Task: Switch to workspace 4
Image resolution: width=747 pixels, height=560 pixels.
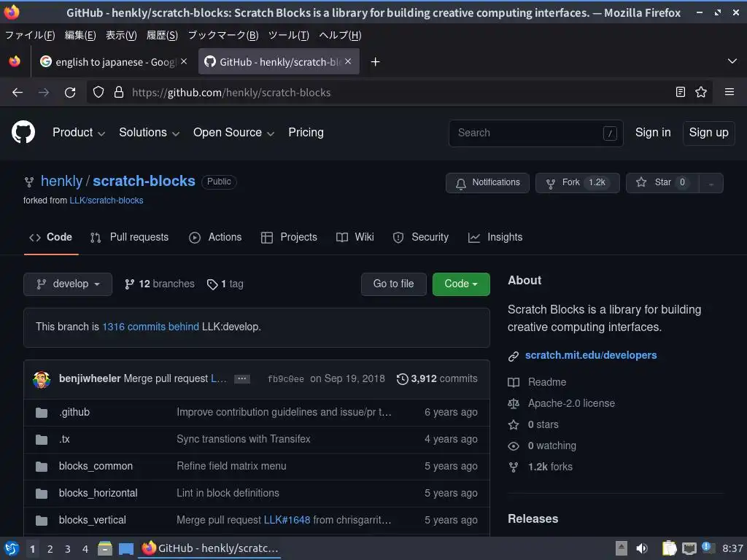Action: [x=85, y=549]
